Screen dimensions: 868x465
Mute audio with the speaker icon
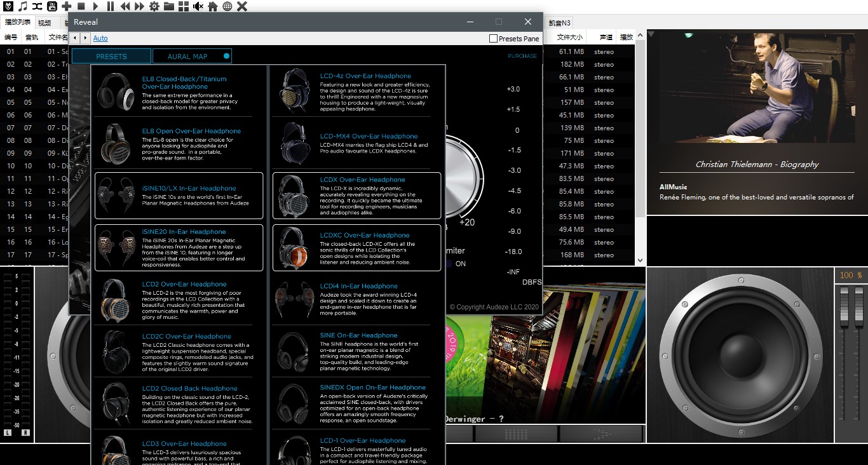pos(198,6)
